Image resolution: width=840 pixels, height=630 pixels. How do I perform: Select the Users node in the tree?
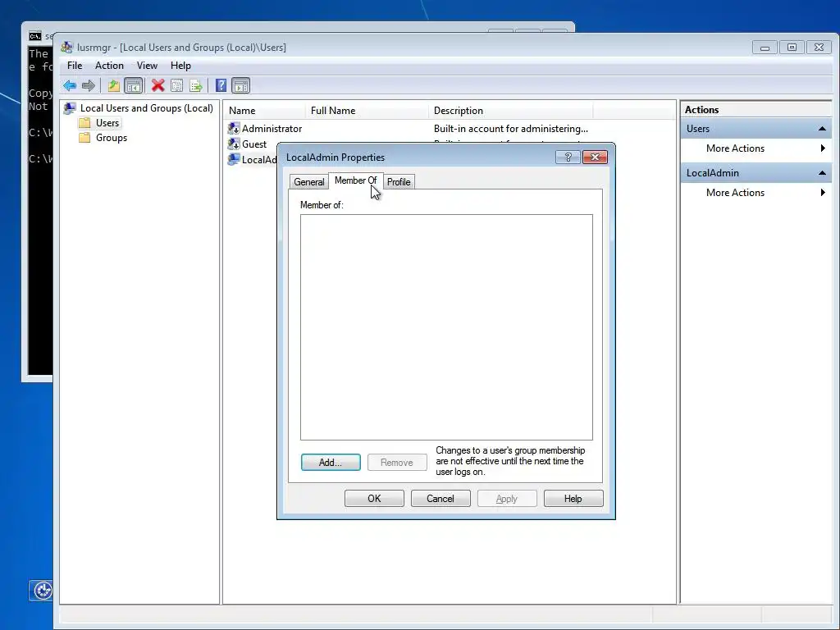(107, 123)
